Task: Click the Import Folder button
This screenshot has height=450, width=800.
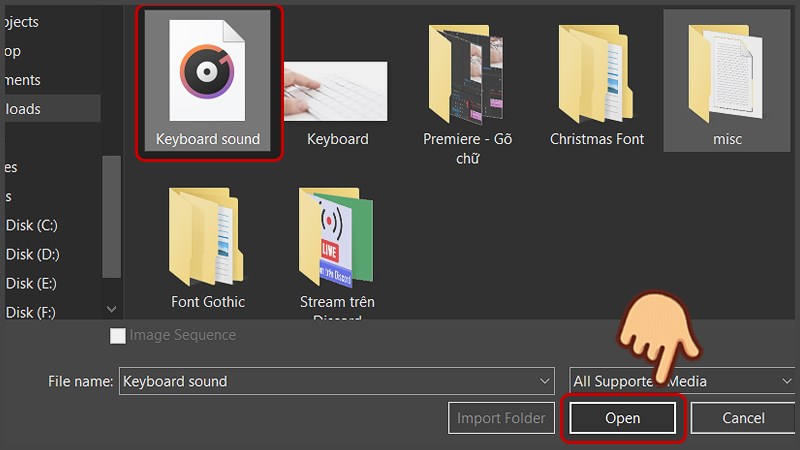Action: (x=501, y=418)
